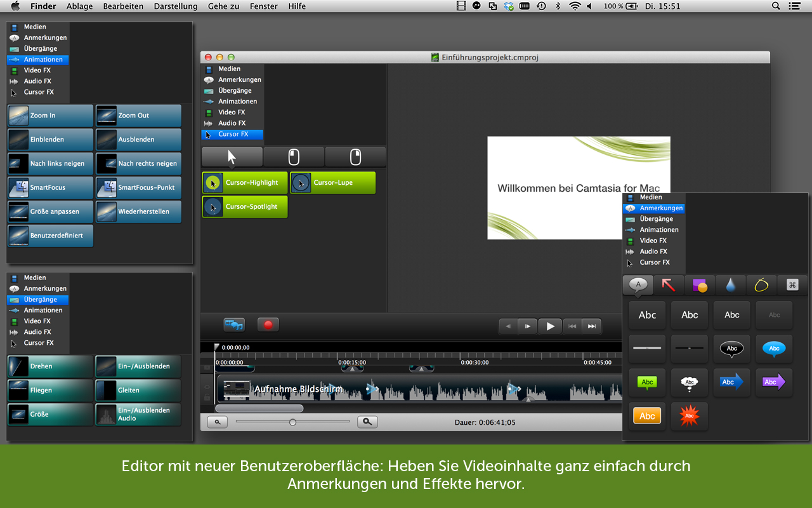
Task: Open the Bearbeiten menu
Action: (123, 6)
